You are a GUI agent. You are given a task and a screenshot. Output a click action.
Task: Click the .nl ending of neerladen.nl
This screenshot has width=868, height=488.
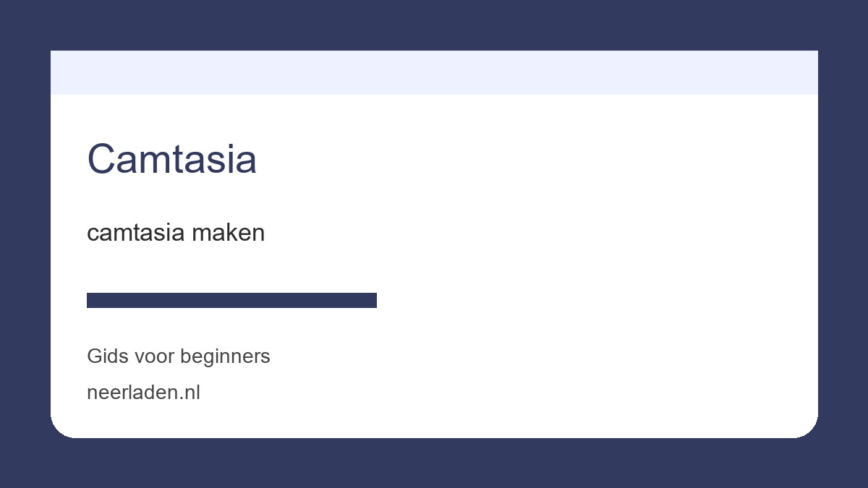190,393
